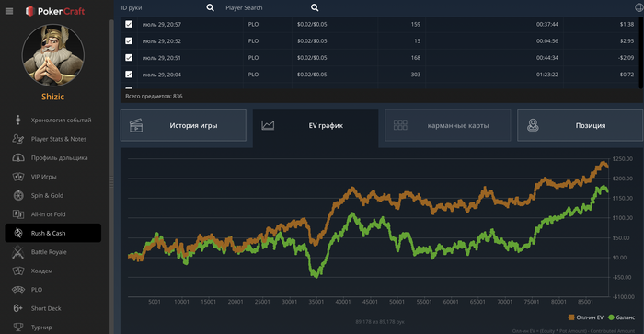This screenshot has width=644, height=334.
Task: Open the карманные карты tab
Action: (x=448, y=125)
